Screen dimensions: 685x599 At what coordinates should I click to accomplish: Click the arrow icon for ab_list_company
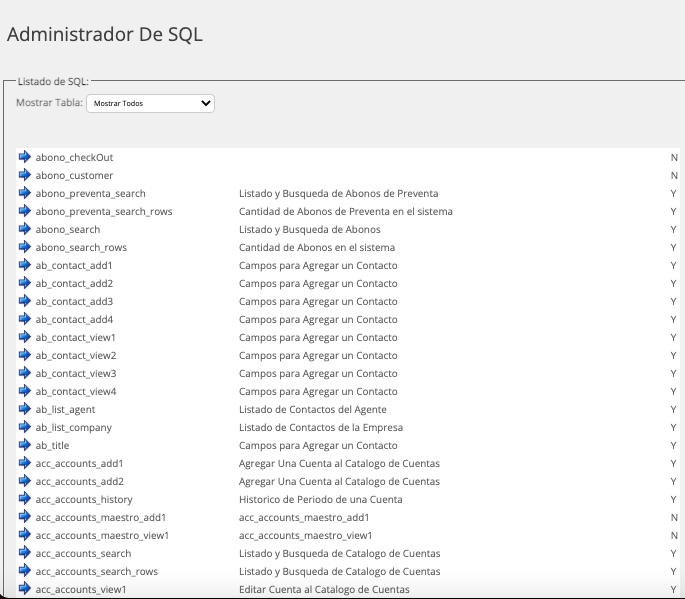[25, 427]
